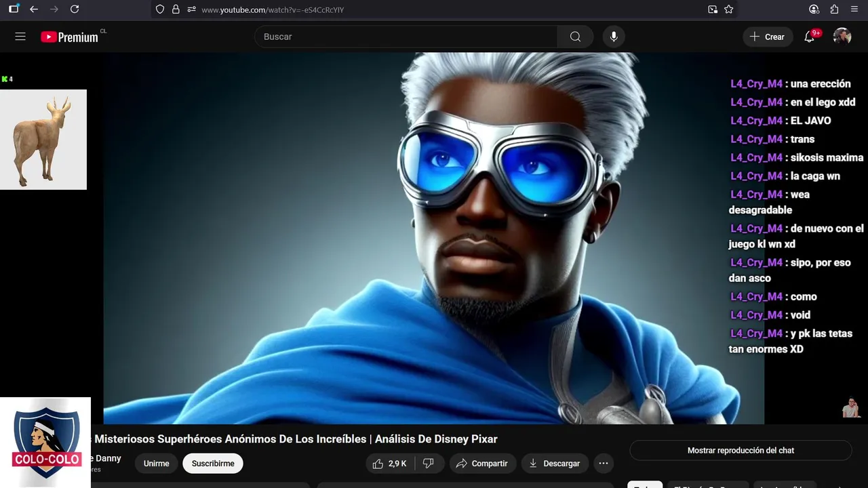This screenshot has width=868, height=488.
Task: Click the Descargar download button
Action: (555, 464)
